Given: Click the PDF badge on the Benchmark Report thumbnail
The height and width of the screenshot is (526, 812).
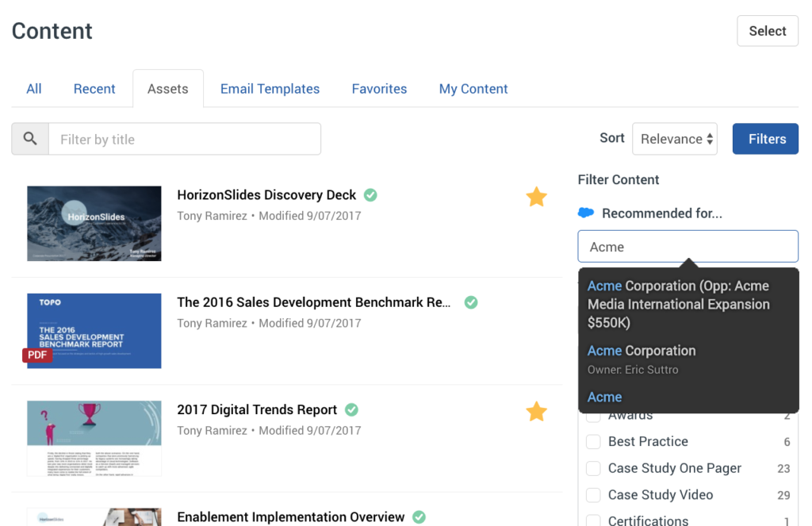Looking at the screenshot, I should pyautogui.click(x=36, y=355).
